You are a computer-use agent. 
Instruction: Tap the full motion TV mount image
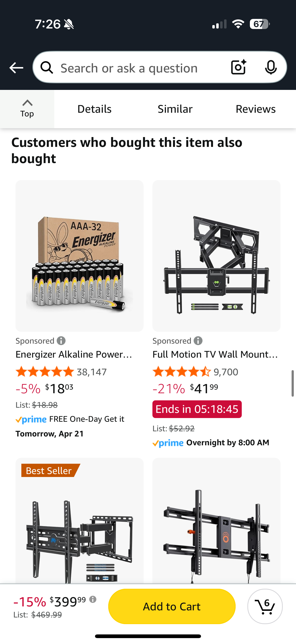tap(216, 256)
